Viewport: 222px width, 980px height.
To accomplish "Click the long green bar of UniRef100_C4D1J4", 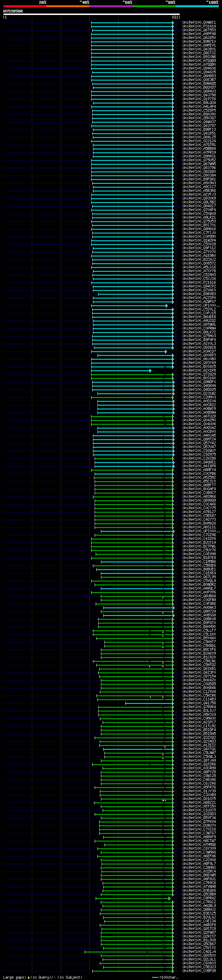I will (x=129, y=952).
